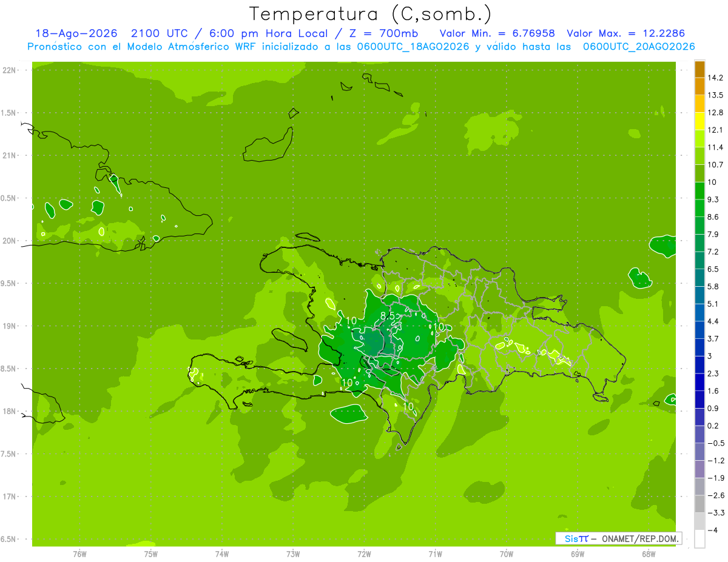
Task: Pick the gold swatch between 12.8 and 13.5
Action: [699, 104]
